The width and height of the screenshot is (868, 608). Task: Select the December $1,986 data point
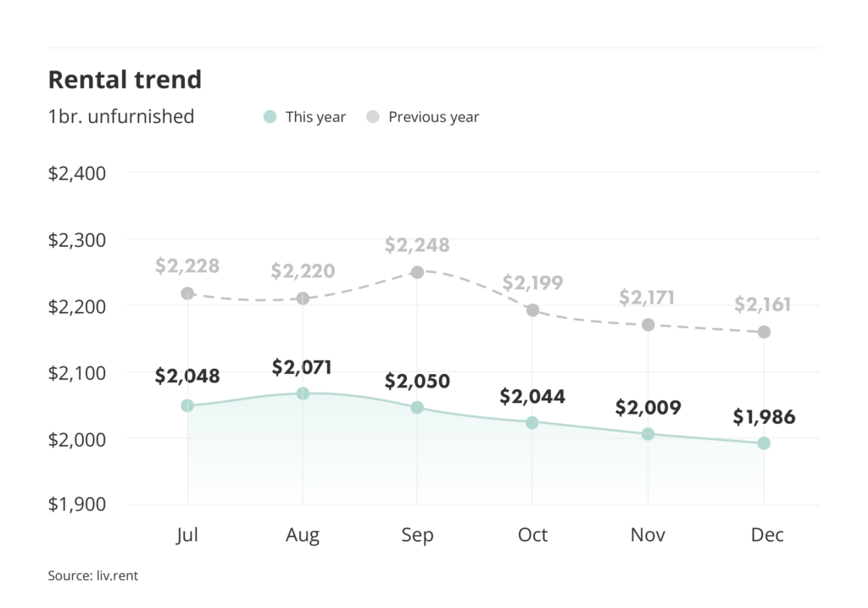point(764,443)
